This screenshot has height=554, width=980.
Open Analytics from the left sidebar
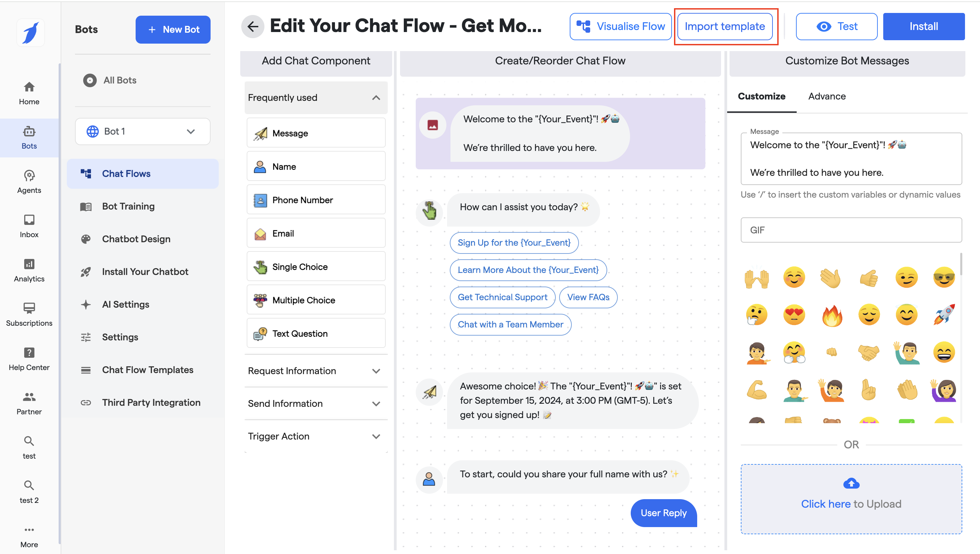(x=29, y=270)
